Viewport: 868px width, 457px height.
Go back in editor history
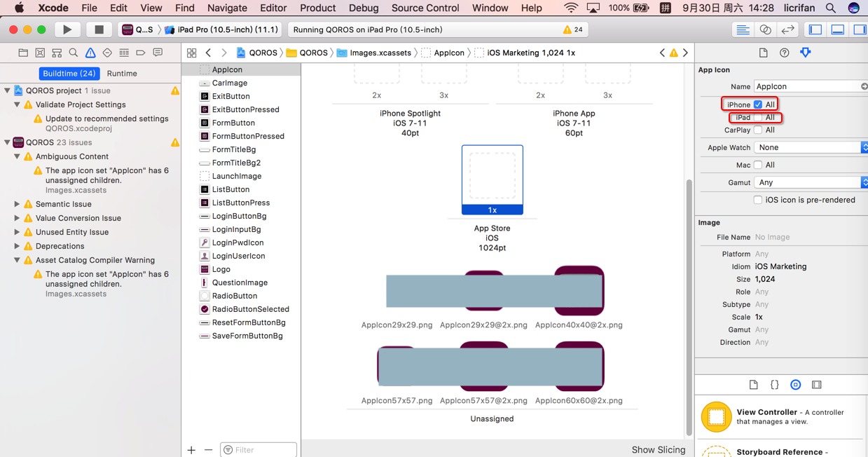[209, 53]
